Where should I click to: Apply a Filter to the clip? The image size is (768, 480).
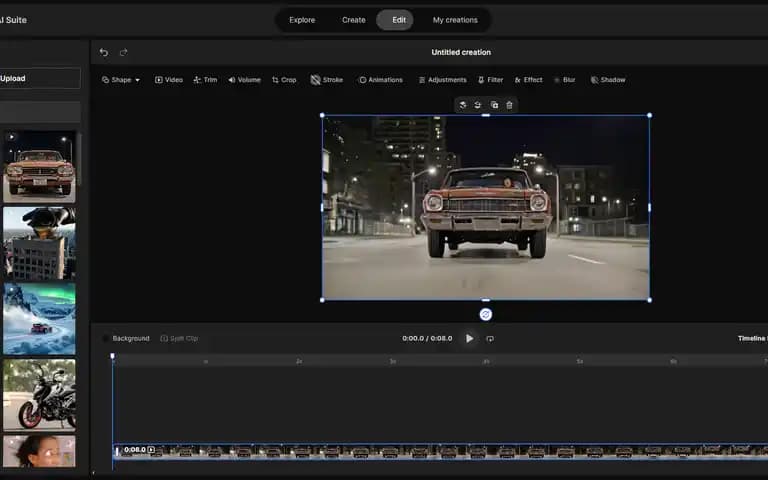(490, 80)
